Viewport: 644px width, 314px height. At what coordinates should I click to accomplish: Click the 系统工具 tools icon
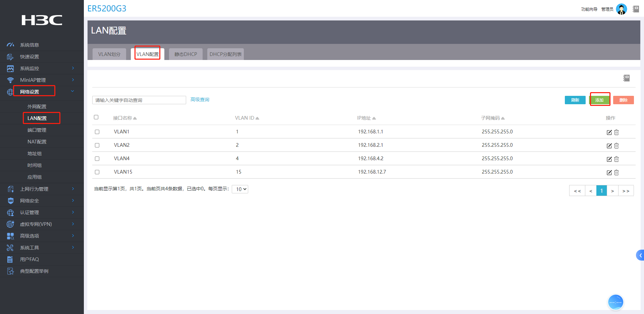tap(10, 248)
